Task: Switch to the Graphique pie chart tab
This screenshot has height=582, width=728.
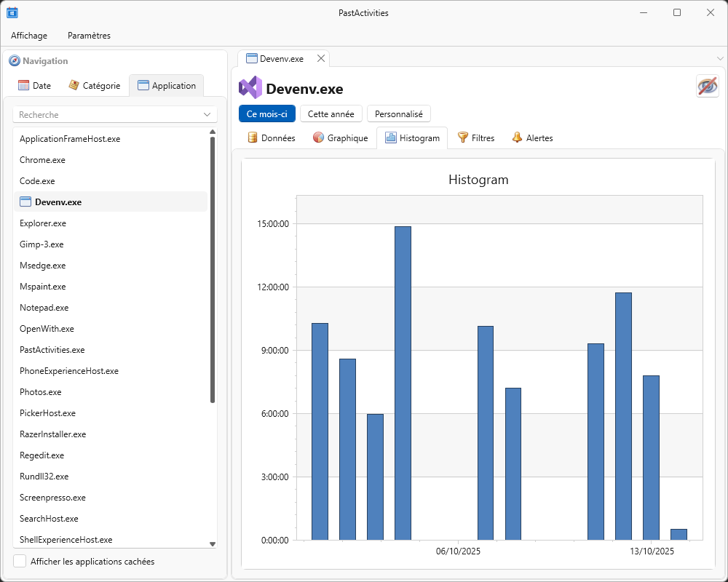Action: [340, 137]
